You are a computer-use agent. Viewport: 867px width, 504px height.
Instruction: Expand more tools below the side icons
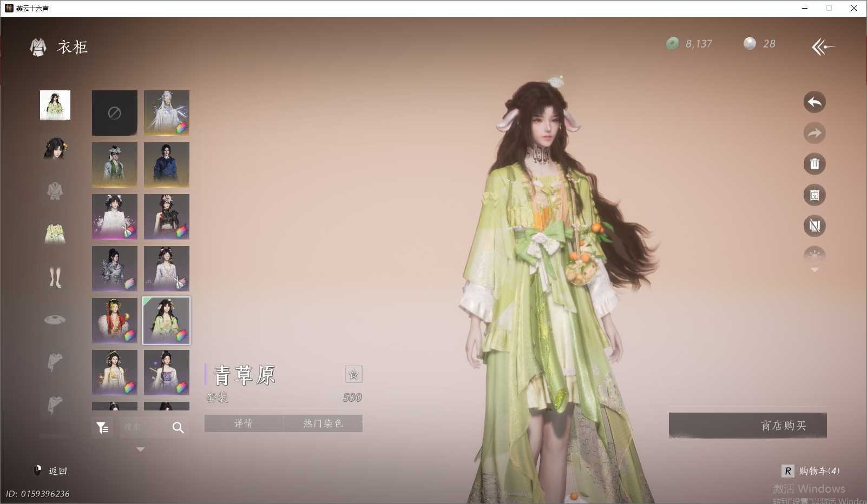pyautogui.click(x=815, y=270)
